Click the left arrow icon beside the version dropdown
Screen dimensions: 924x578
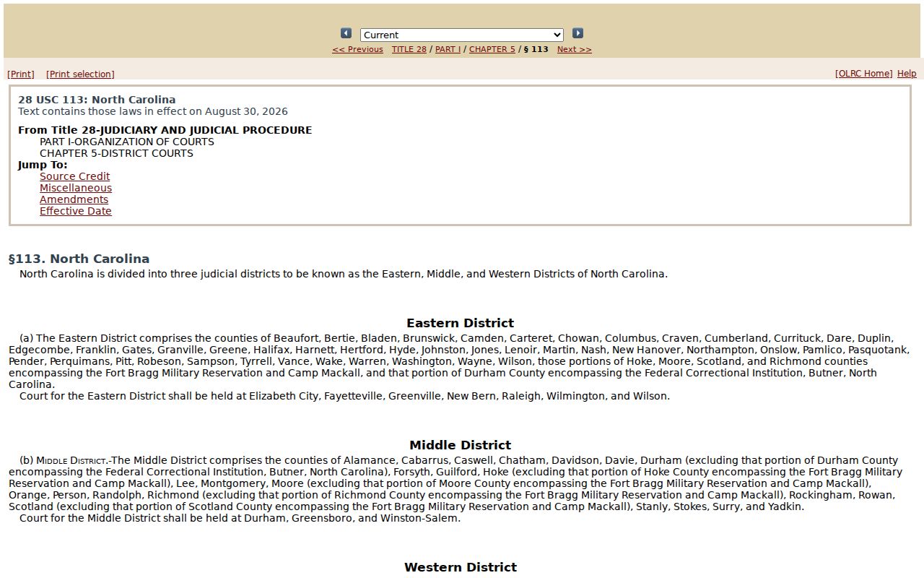tap(346, 33)
